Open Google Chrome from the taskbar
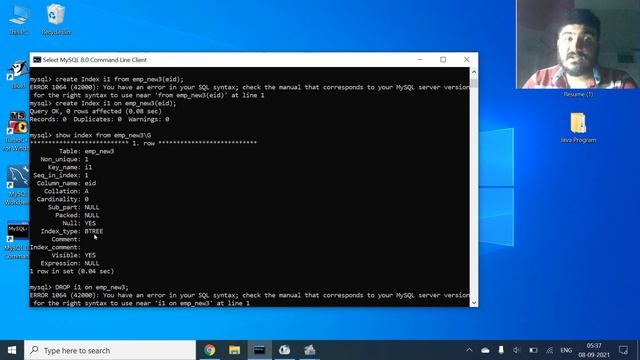The image size is (640, 360). 210,350
